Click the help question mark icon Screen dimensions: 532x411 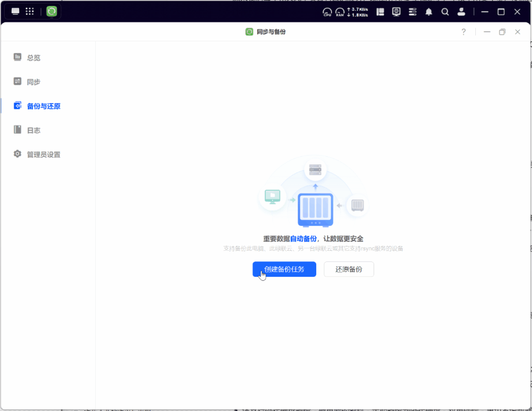point(463,32)
